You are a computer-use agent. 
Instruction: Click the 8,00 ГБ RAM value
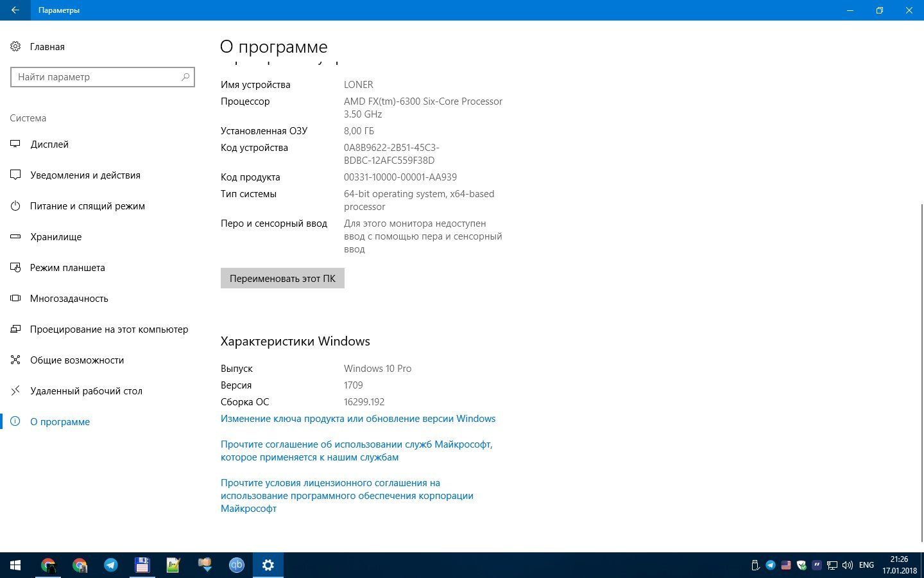tap(359, 131)
